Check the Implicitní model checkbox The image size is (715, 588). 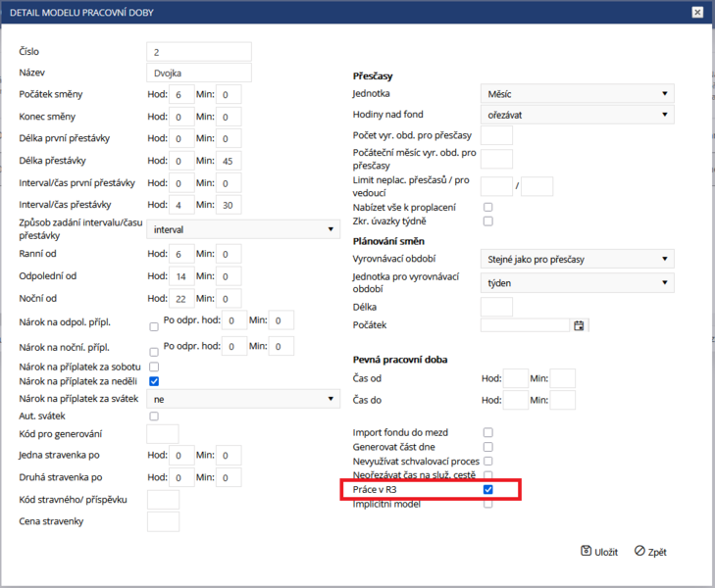[487, 504]
